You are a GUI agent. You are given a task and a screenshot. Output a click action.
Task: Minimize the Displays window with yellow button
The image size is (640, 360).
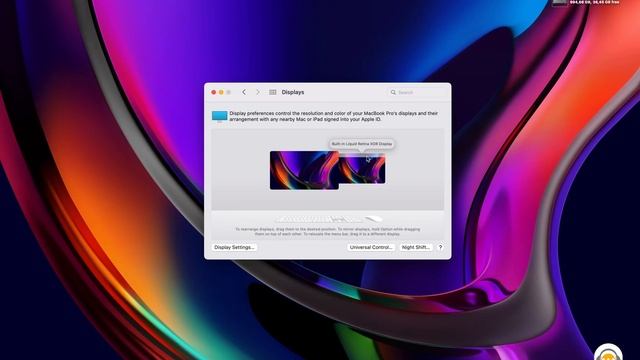pos(221,92)
